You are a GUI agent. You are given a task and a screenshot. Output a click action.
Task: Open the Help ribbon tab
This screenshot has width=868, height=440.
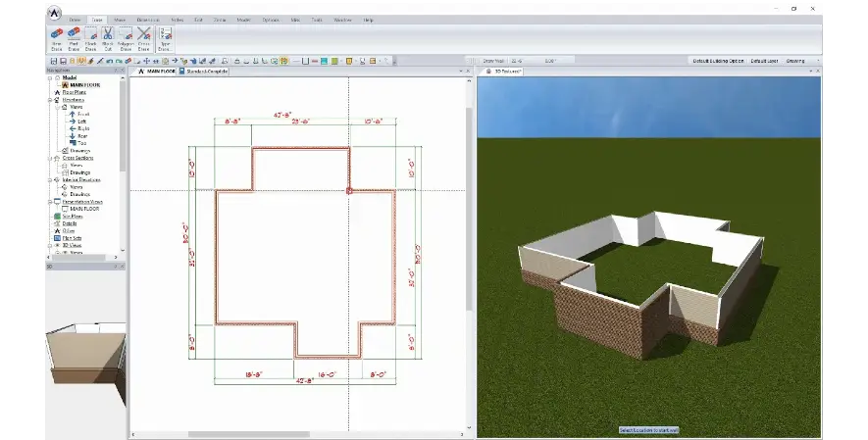(x=368, y=20)
